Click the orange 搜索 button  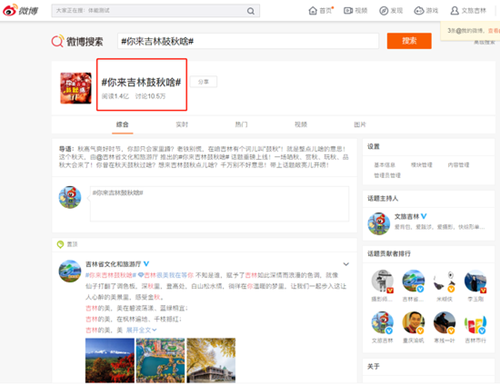pyautogui.click(x=409, y=41)
